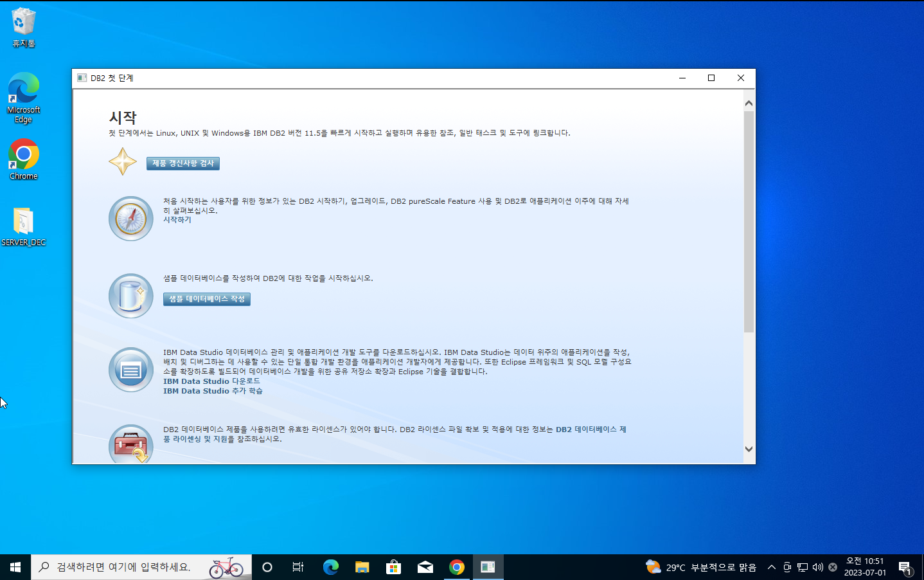Click the vertical scrollbar thumb
This screenshot has width=924, height=580.
(x=749, y=222)
